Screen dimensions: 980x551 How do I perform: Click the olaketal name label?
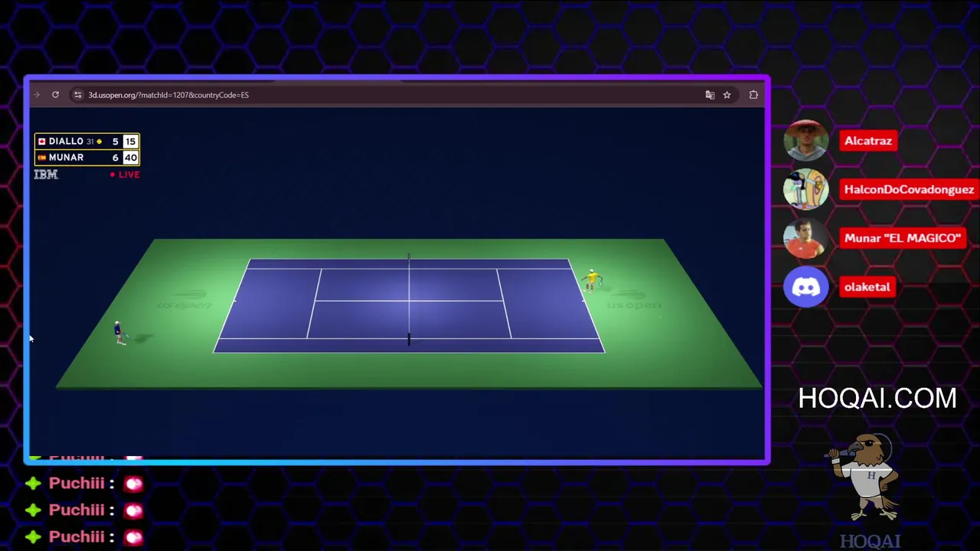(x=867, y=287)
